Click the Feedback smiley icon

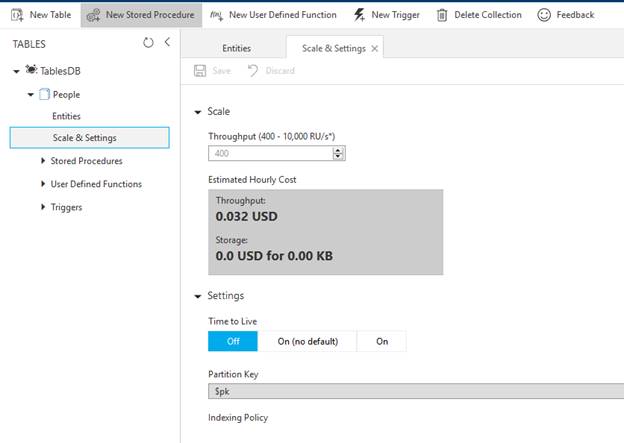(x=544, y=15)
